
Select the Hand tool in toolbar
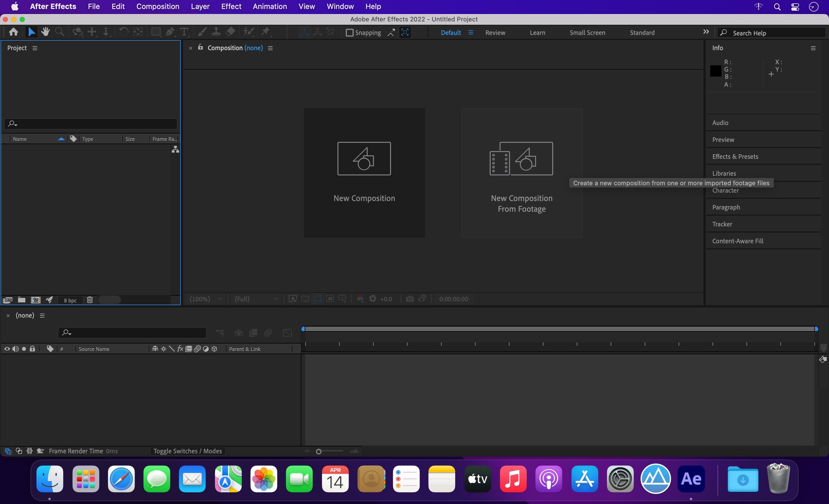(x=45, y=32)
